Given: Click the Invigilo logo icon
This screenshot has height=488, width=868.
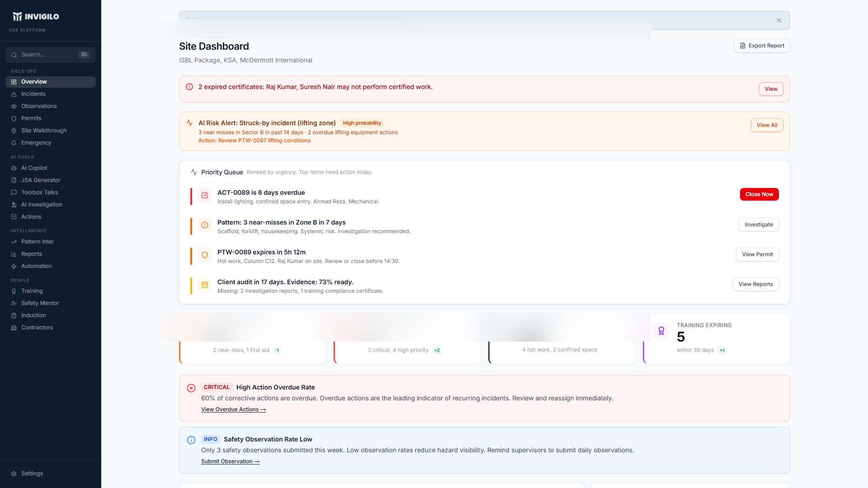Looking at the screenshot, I should [17, 17].
